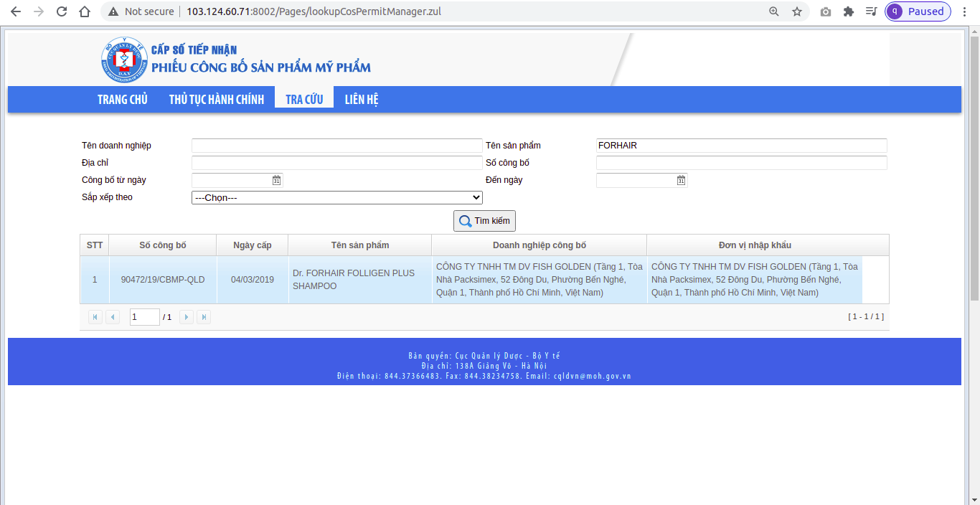Click the 'Tên doanh nghiệp' input field
980x505 pixels.
coord(336,146)
